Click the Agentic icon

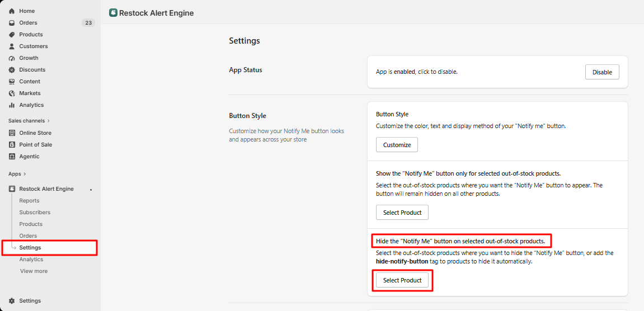click(x=12, y=157)
